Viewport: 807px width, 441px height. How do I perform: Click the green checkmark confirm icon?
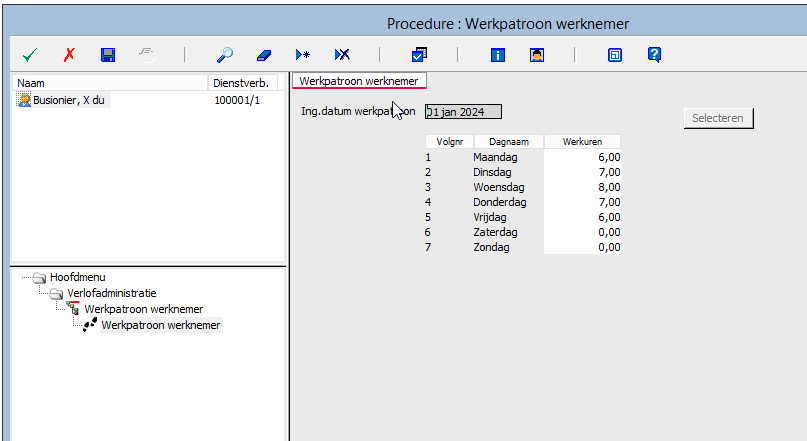coord(30,55)
